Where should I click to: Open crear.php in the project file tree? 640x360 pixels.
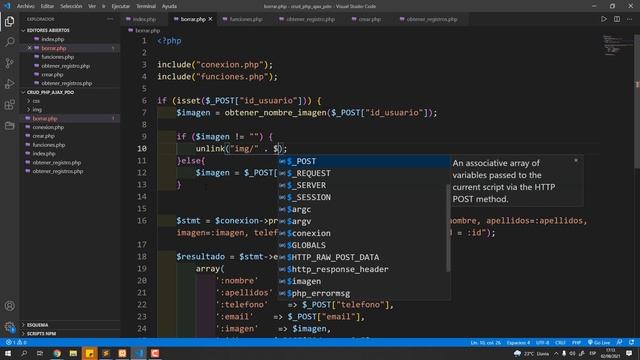(43, 136)
